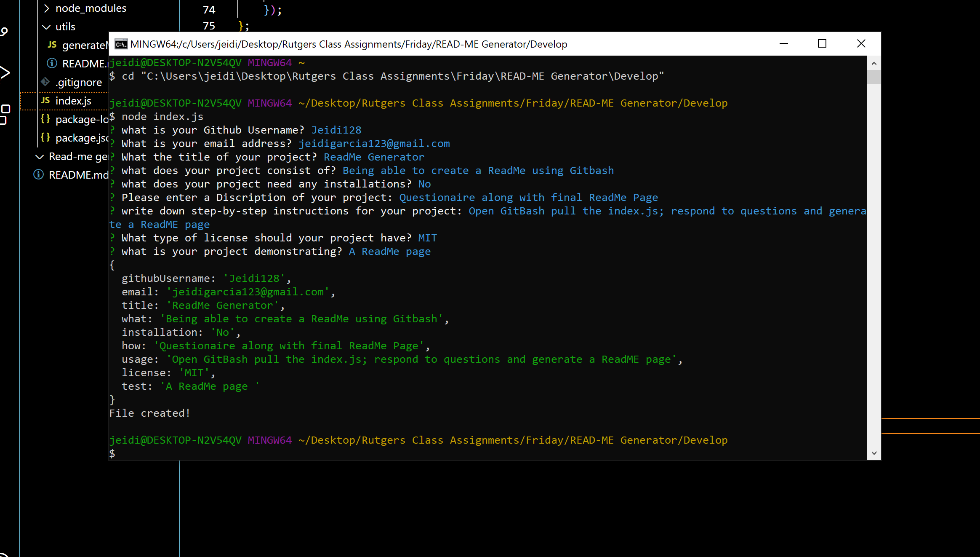The image size is (980, 557).
Task: Collapse the Read-me generator folder
Action: pos(39,156)
